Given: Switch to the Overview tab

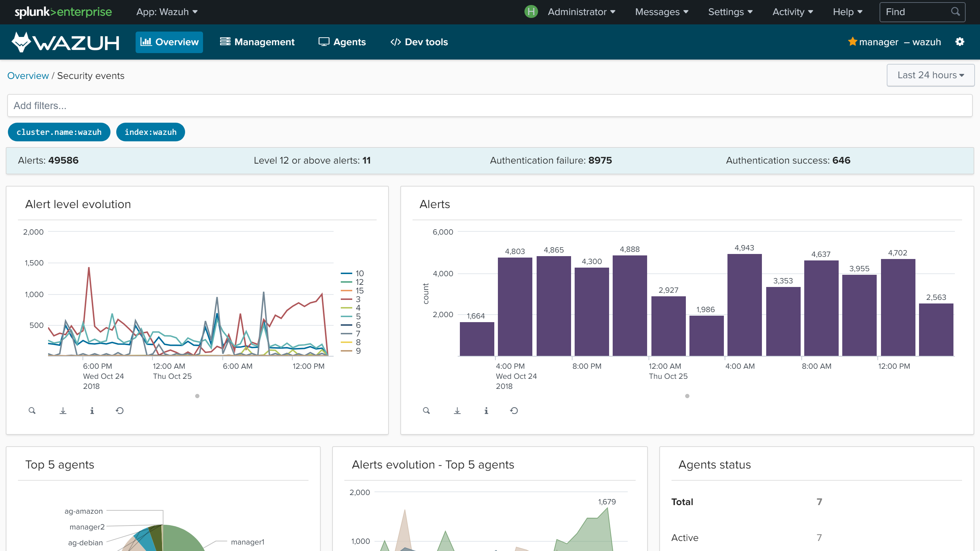Looking at the screenshot, I should [169, 42].
